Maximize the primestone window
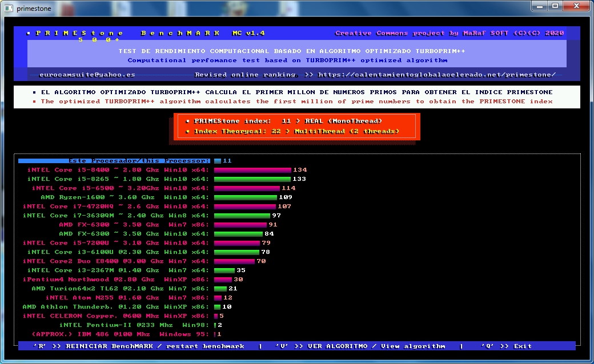Screen dimensions: 594x364 pyautogui.click(x=555, y=6)
